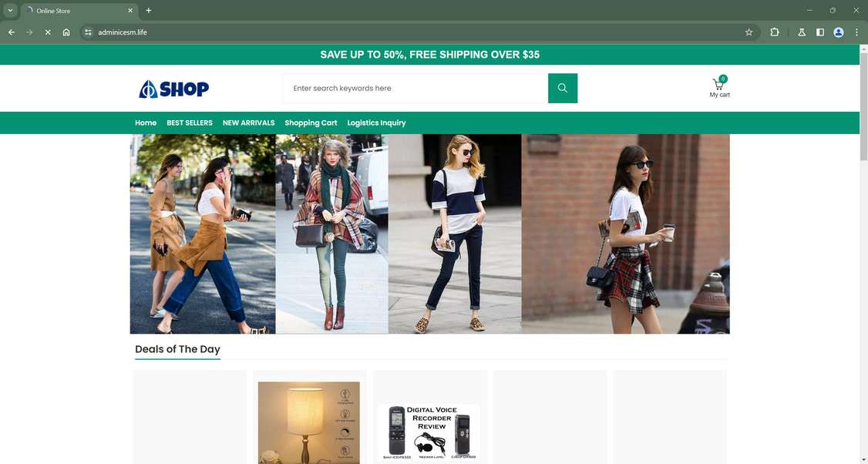
Task: Open the Logistics Inquiry menu item
Action: [376, 123]
